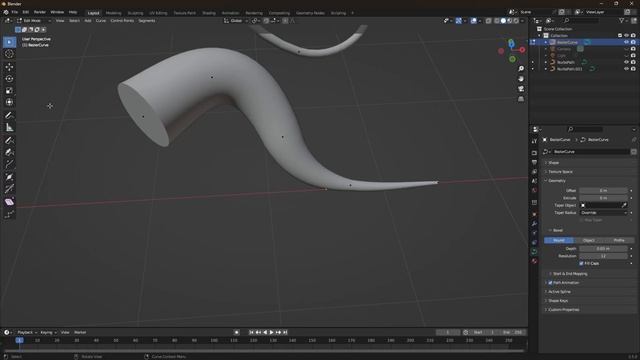Click the Extrude value field
Image resolution: width=640 pixels, height=360 pixels.
pos(603,198)
